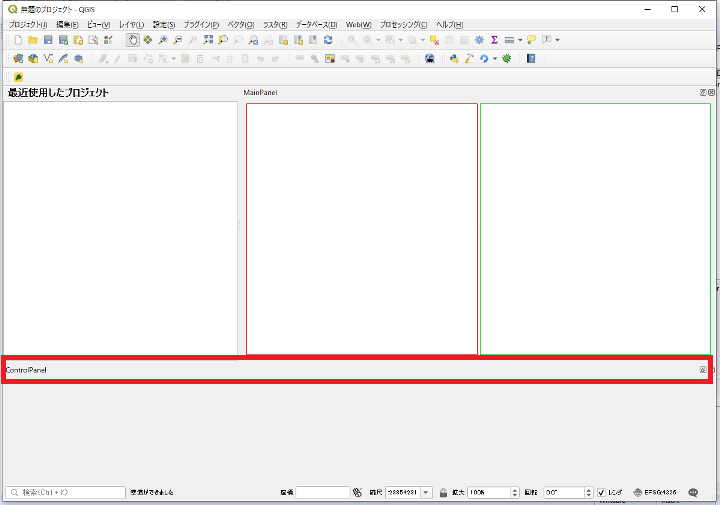This screenshot has height=505, width=720.
Task: Open the プロセッシング menu
Action: (403, 24)
